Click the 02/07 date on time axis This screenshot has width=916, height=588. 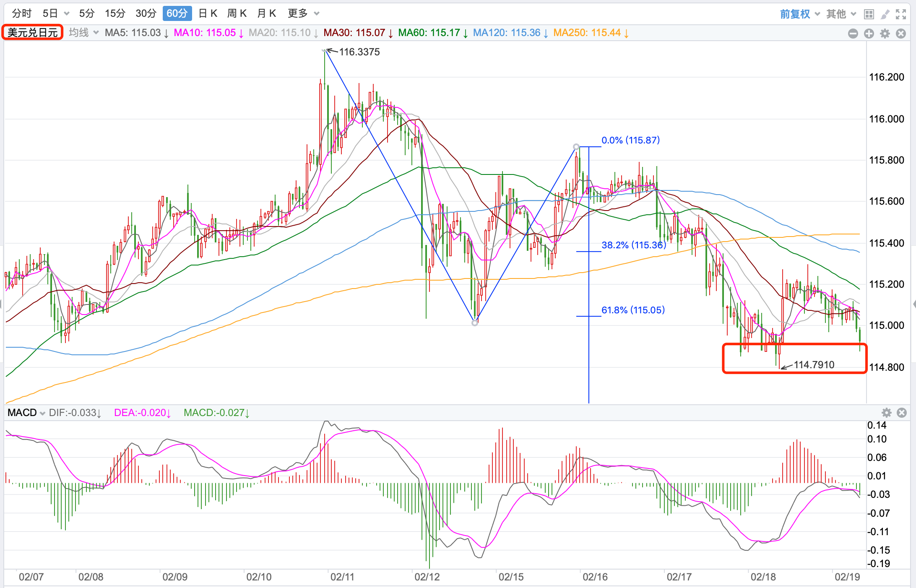[31, 577]
